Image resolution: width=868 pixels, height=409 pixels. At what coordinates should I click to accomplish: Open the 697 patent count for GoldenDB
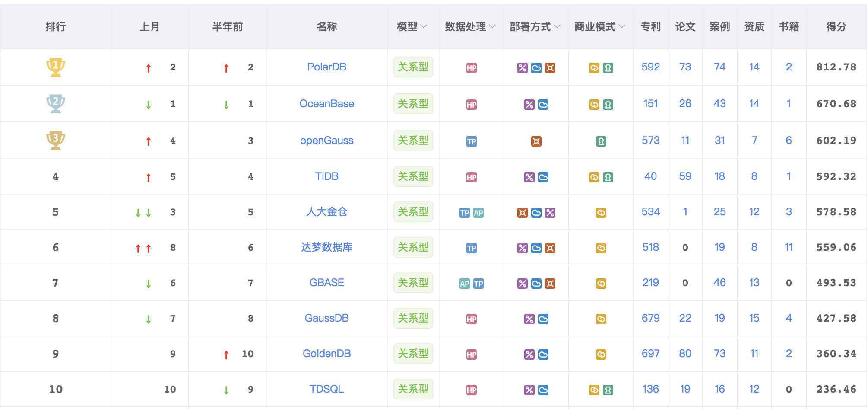coord(650,354)
